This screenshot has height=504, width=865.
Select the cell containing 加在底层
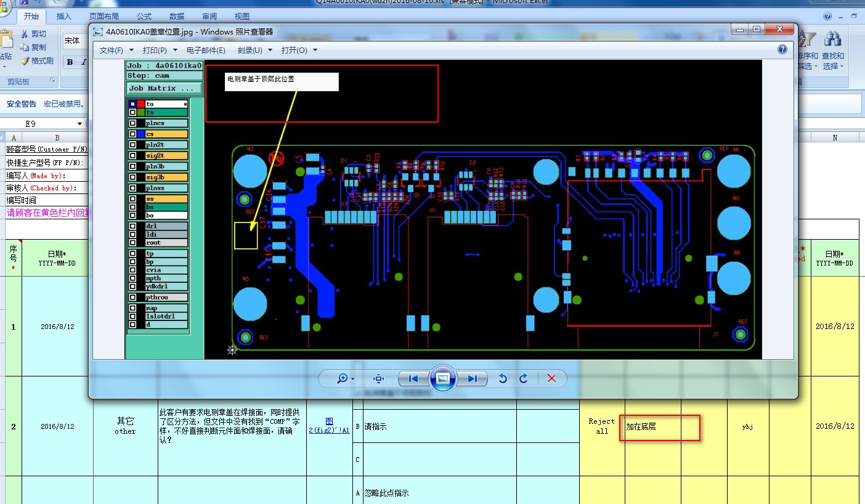653,426
